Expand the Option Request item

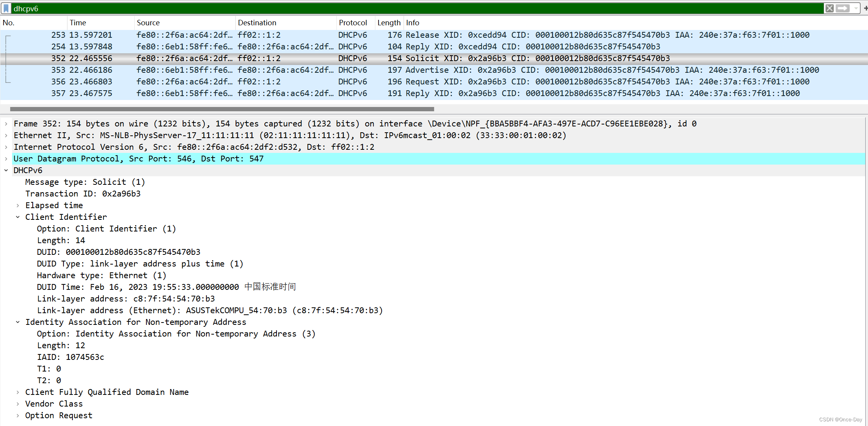(x=18, y=415)
